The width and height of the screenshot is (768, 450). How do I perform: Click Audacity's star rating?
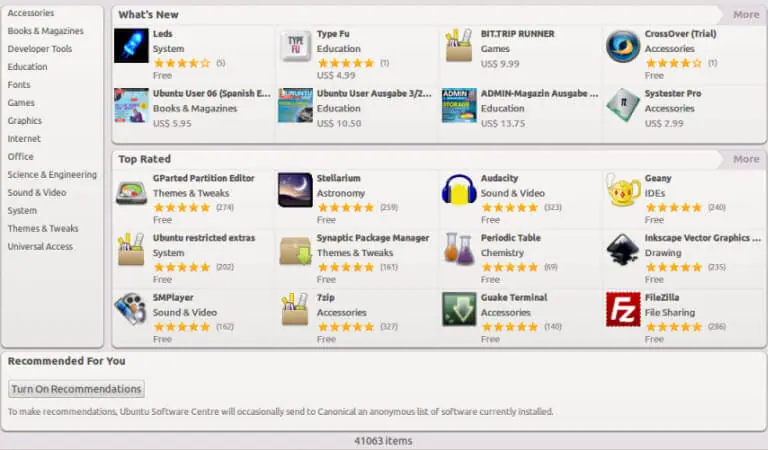(x=509, y=208)
